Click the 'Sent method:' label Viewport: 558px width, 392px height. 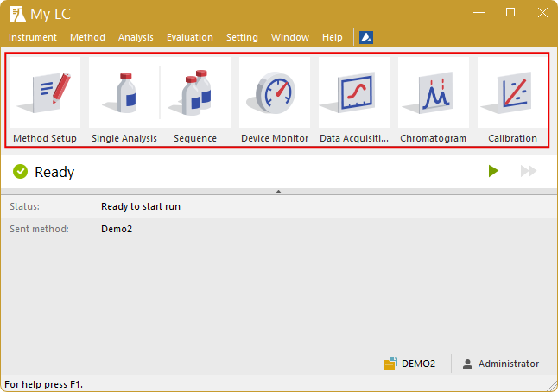[x=39, y=229]
